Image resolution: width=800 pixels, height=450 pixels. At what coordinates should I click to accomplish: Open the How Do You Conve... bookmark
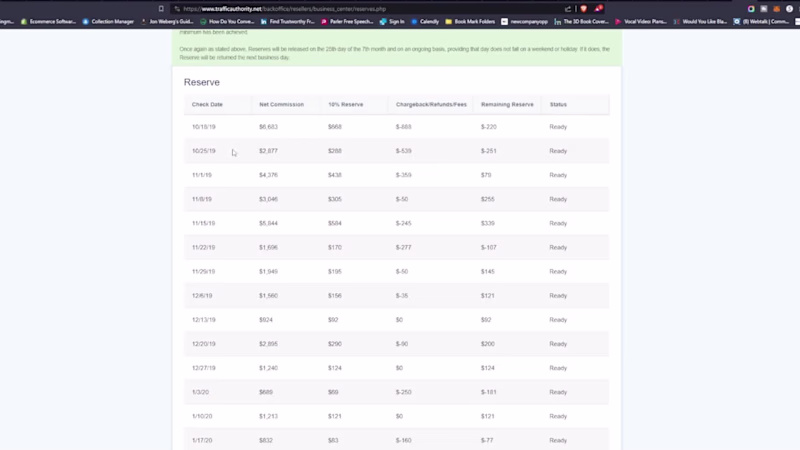227,21
